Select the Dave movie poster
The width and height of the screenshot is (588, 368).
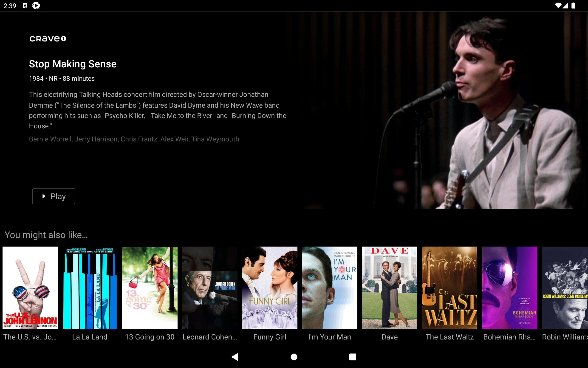click(x=390, y=288)
